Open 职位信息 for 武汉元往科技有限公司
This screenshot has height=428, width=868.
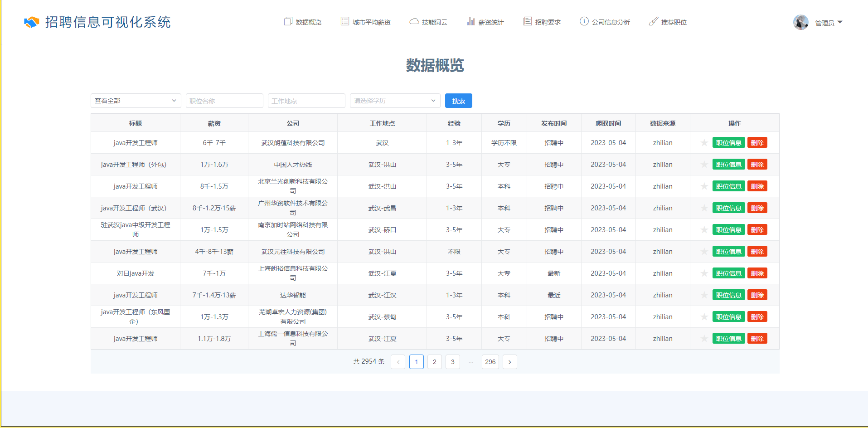[x=729, y=252]
